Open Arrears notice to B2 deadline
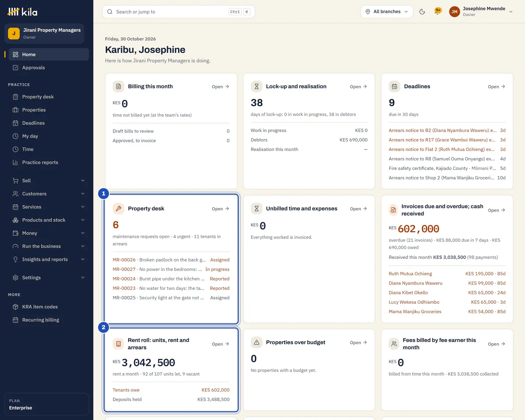Screen dimensions: 525x420 pyautogui.click(x=447, y=131)
